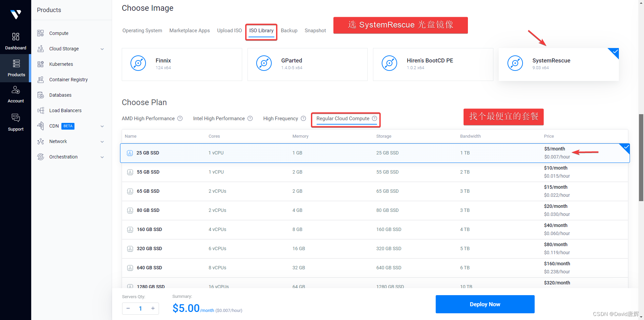
Task: Open the Dashboard sidebar icon
Action: pos(15,37)
